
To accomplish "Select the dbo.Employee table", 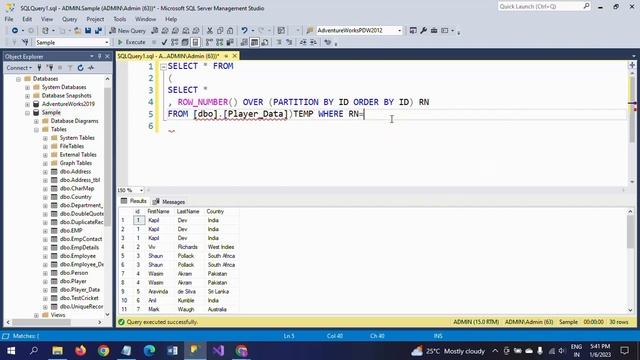I will pos(78,256).
